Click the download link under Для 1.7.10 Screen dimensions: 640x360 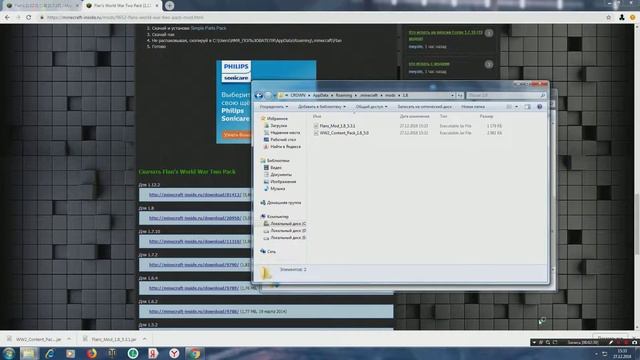tap(195, 241)
